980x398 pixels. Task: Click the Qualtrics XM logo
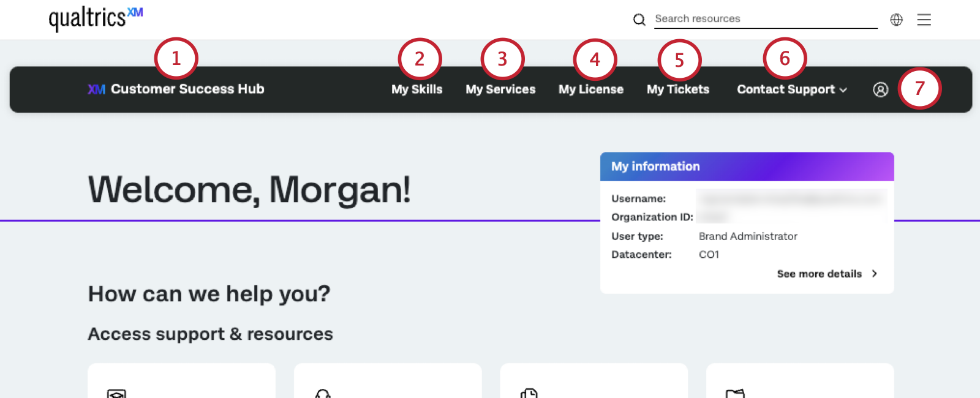96,19
